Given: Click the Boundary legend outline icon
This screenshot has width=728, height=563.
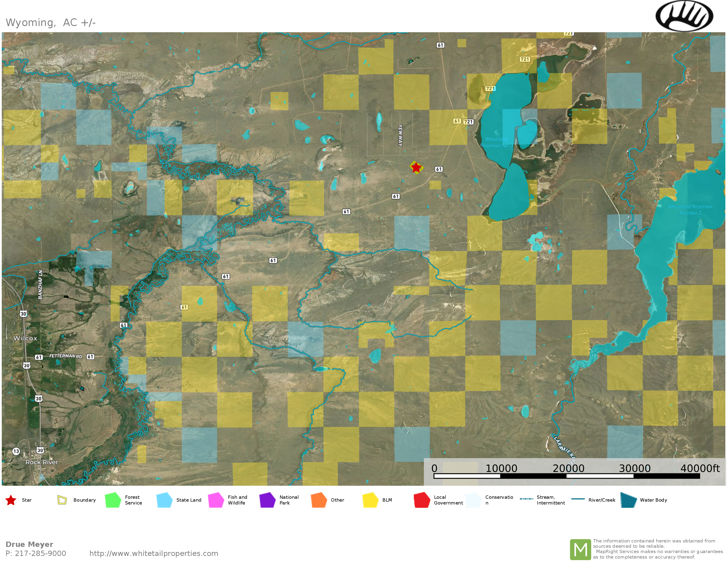Looking at the screenshot, I should [62, 500].
